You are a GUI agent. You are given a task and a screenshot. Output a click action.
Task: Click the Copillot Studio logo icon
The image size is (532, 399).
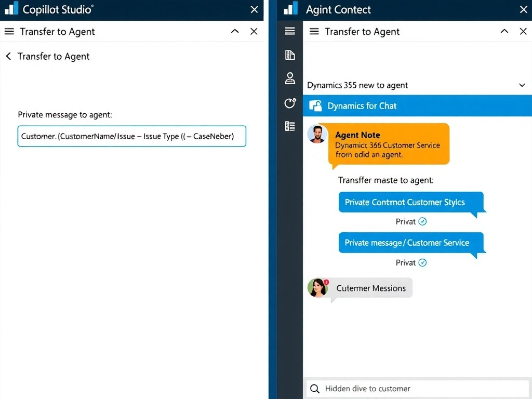tap(11, 8)
